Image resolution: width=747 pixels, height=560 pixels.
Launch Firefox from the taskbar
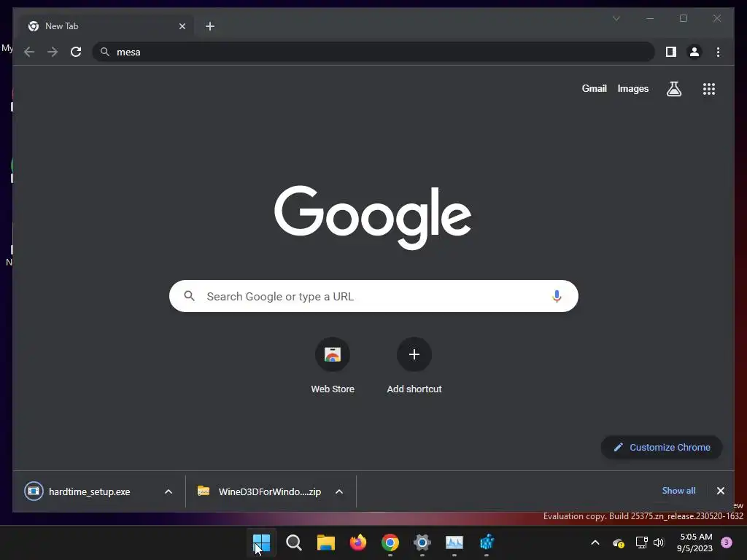[x=357, y=542]
